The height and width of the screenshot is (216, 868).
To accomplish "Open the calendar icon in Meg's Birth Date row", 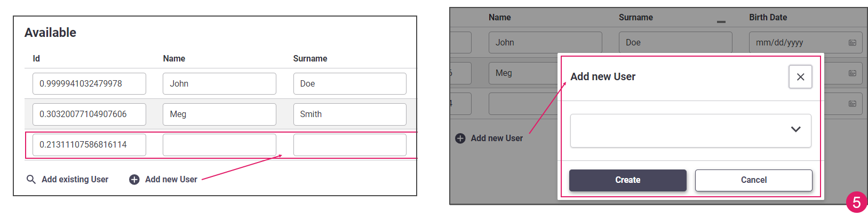I will pyautogui.click(x=852, y=73).
